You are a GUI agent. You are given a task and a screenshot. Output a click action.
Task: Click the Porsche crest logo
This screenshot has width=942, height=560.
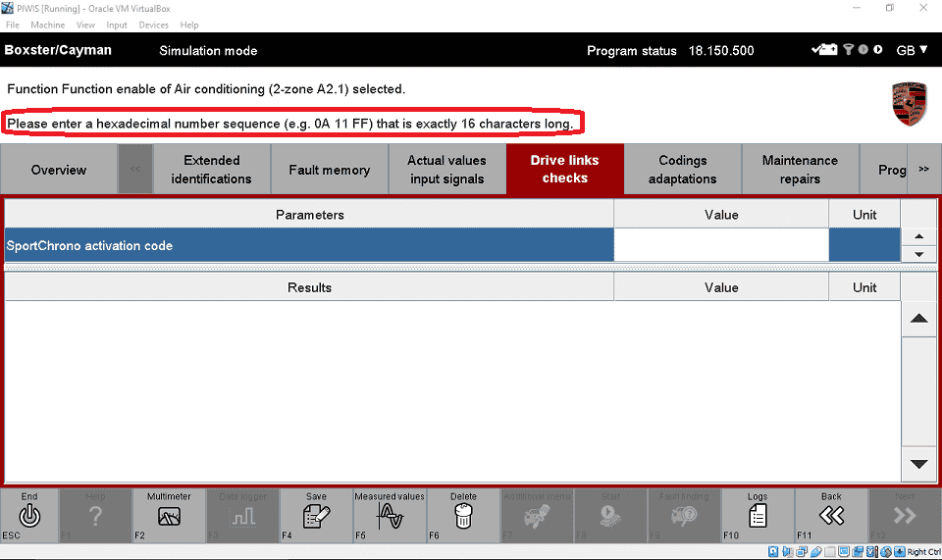[x=909, y=103]
